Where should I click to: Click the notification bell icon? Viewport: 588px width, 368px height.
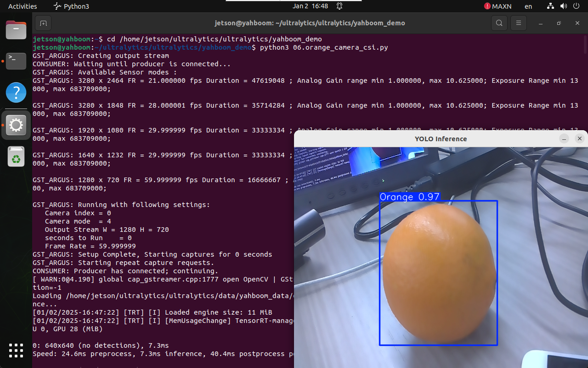pos(339,6)
